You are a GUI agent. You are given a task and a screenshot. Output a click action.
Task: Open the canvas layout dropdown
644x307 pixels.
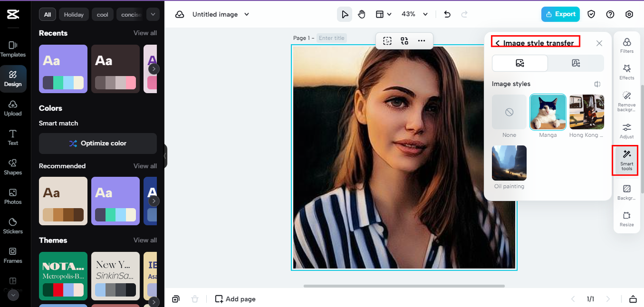pyautogui.click(x=383, y=14)
